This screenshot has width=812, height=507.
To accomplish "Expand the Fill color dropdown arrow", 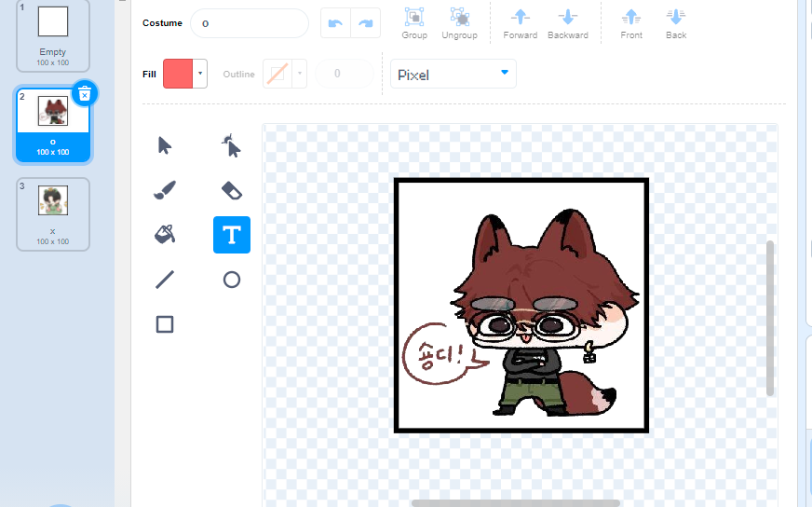I will coord(200,74).
